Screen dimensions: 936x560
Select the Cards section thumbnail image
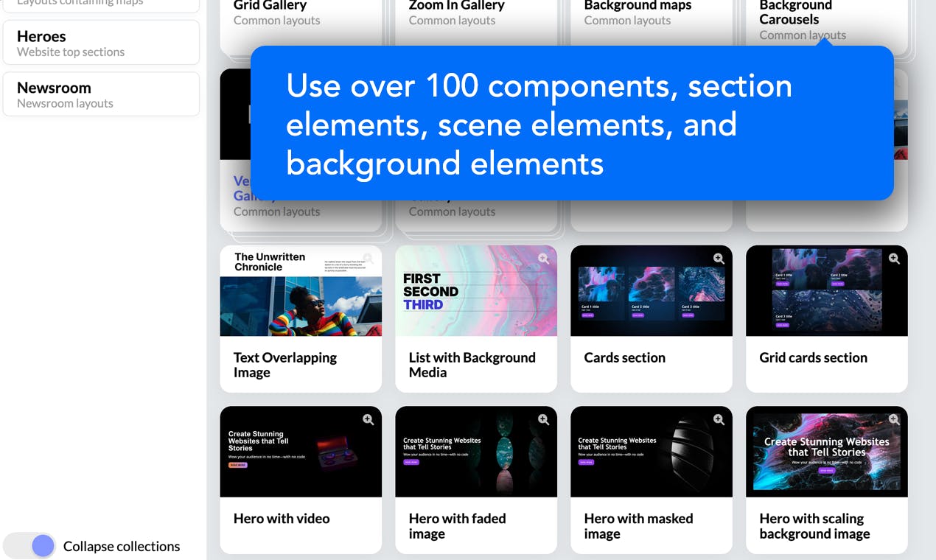(x=652, y=291)
